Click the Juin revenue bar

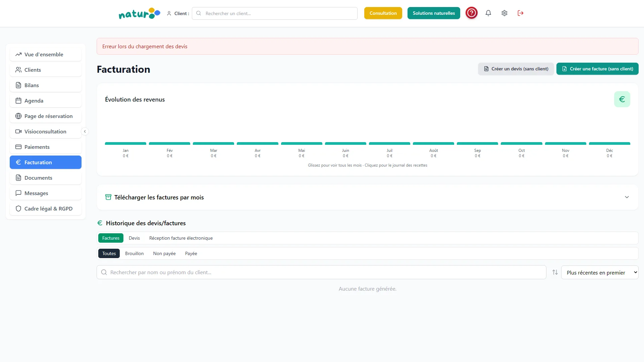(x=345, y=143)
